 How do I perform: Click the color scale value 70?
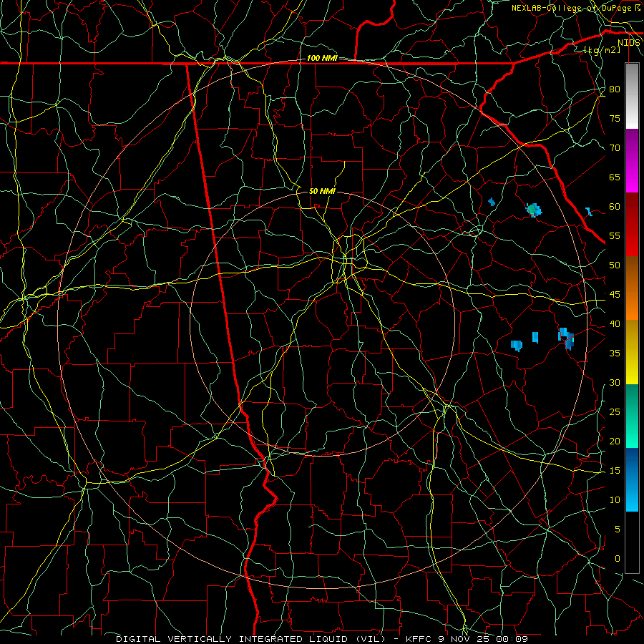coord(615,148)
